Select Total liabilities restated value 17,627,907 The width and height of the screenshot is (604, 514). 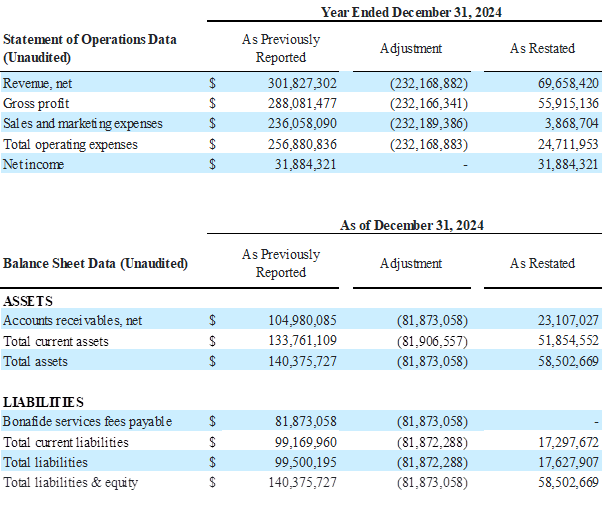point(567,462)
